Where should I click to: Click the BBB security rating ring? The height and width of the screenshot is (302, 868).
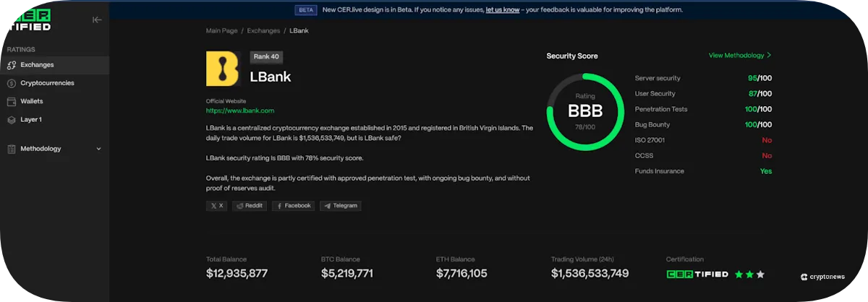(x=584, y=111)
